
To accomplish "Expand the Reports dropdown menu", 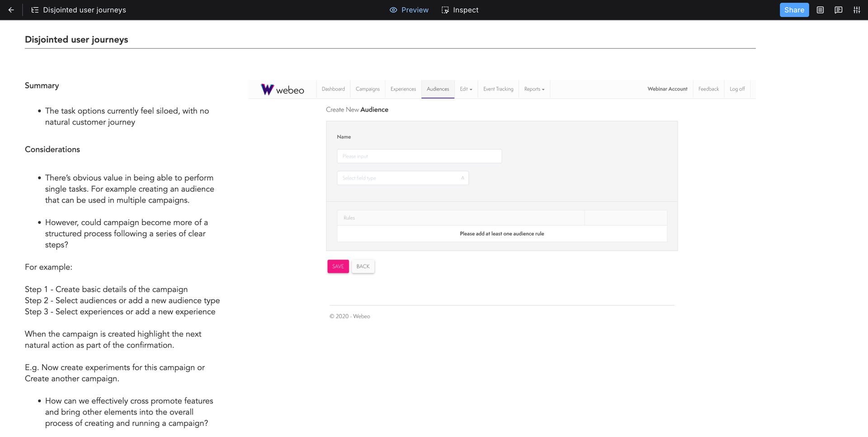I will 534,89.
